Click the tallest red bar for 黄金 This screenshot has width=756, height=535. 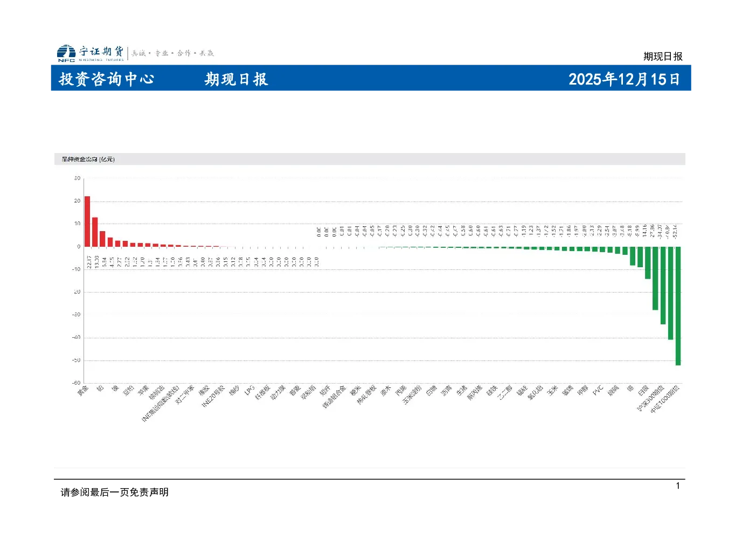click(87, 221)
